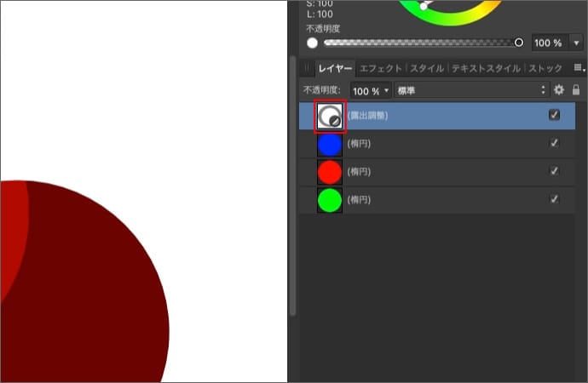Open the layers panel options menu icon
The height and width of the screenshot is (383, 588).
[579, 68]
